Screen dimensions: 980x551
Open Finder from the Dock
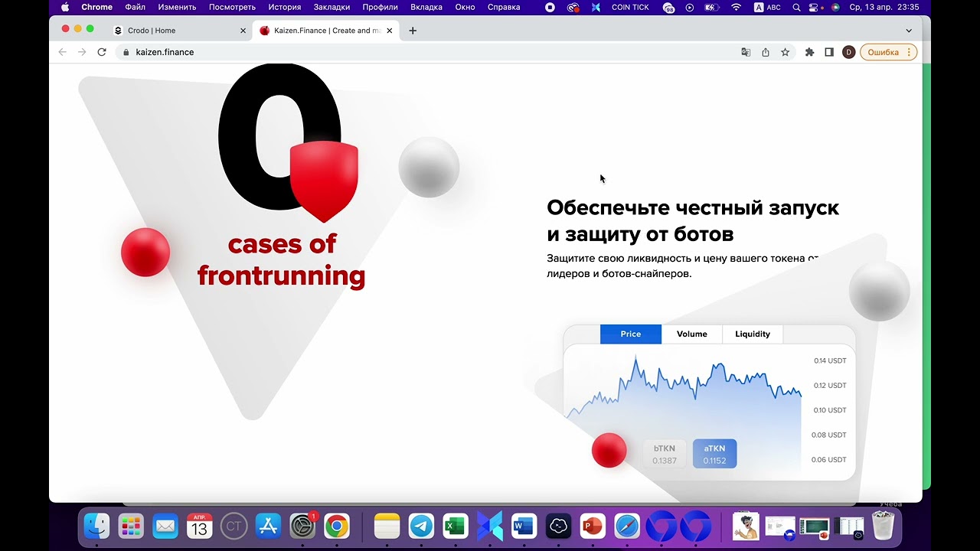click(96, 526)
